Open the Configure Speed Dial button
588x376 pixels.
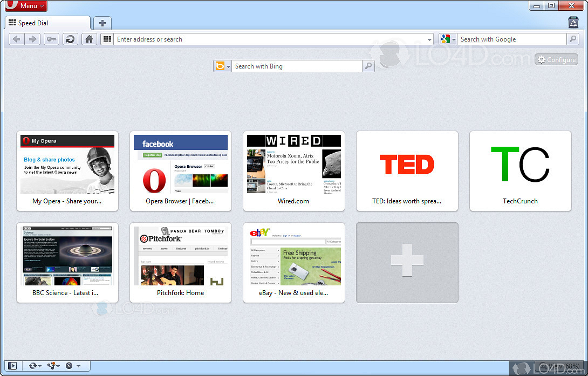coord(557,59)
